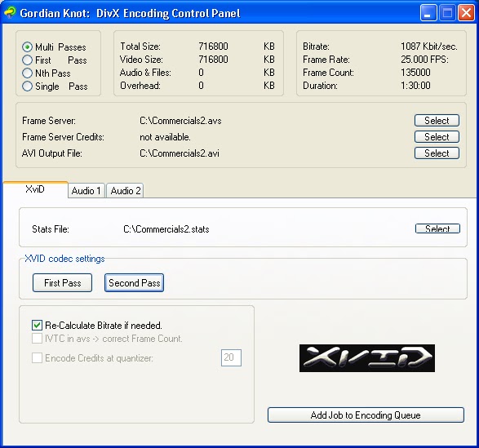The image size is (479, 448).
Task: Minimize the Gordian Knot window
Action: 428,13
